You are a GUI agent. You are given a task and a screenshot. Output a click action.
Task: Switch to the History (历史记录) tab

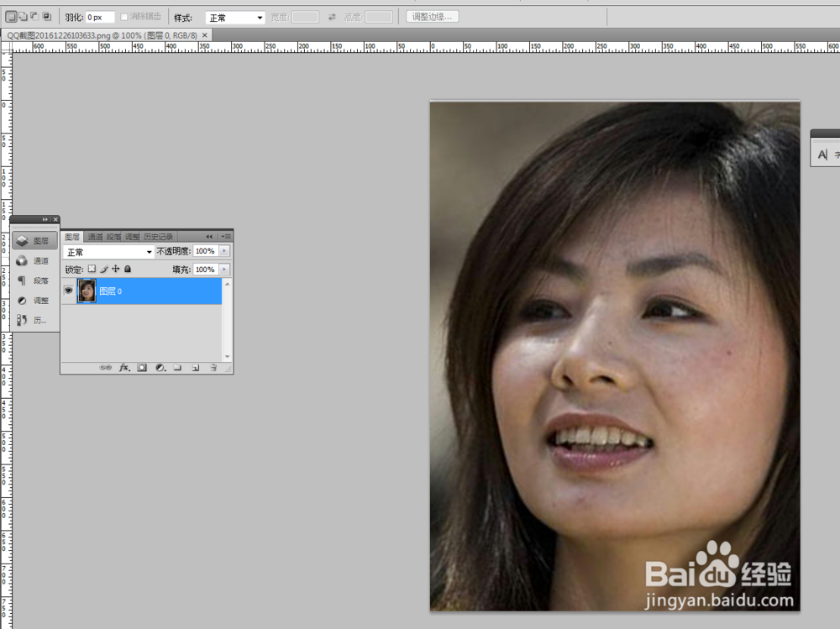tap(158, 237)
